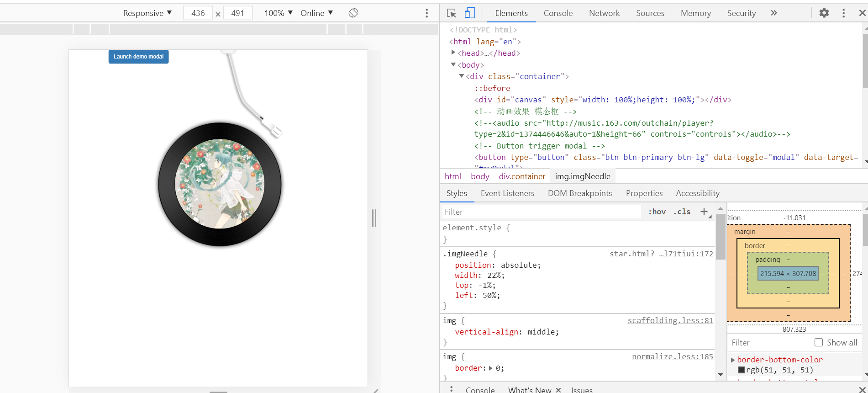This screenshot has height=393, width=868.
Task: Enable the Show all checkbox
Action: (819, 342)
